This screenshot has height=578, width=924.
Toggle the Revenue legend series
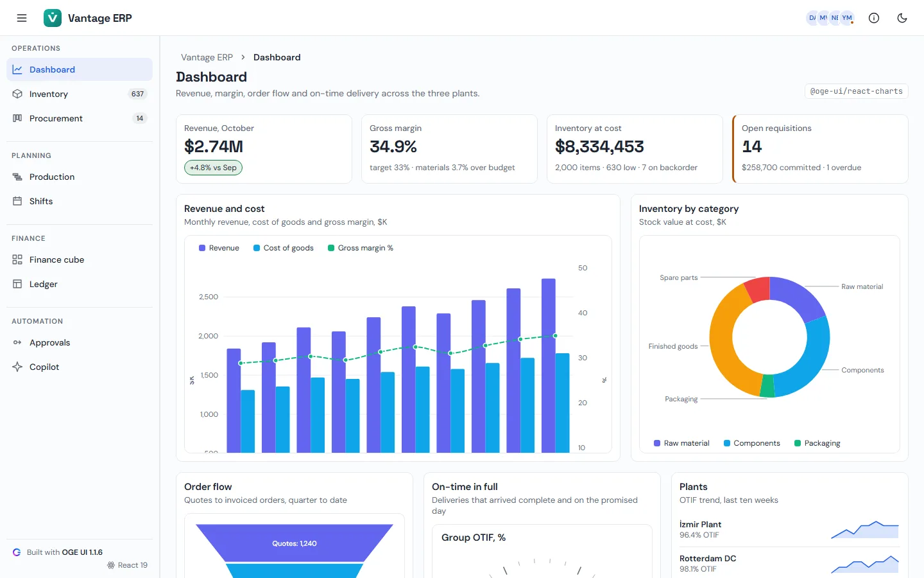219,248
